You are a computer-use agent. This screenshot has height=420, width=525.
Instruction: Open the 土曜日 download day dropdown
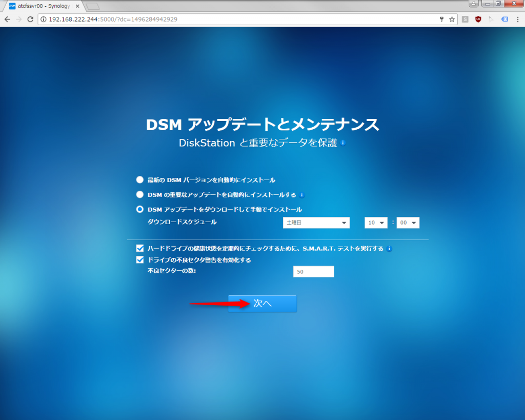(316, 223)
